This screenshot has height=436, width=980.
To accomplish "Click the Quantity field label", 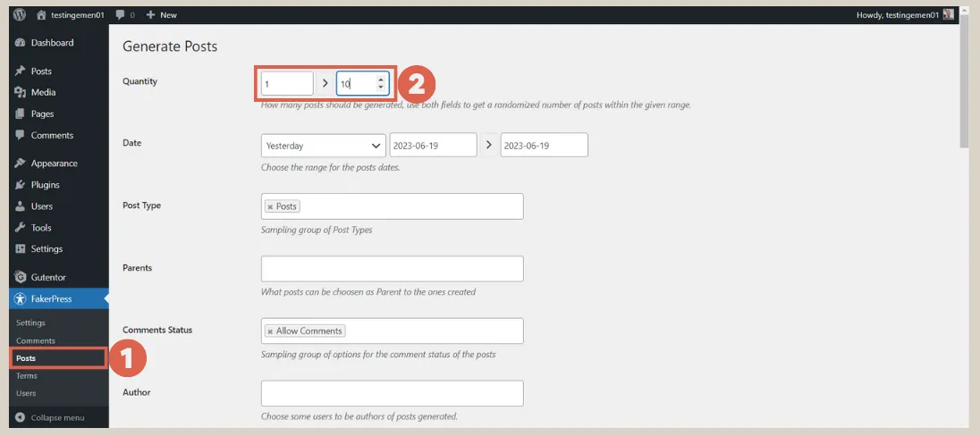I will 140,81.
